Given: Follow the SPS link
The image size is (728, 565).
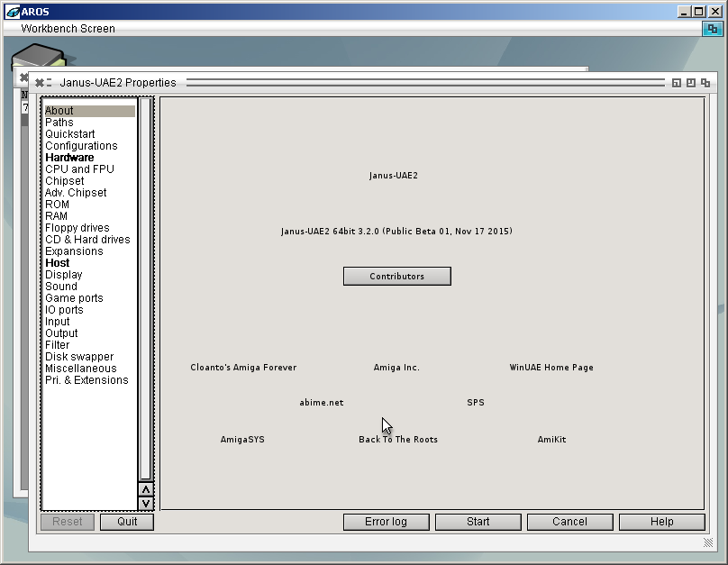Looking at the screenshot, I should (x=476, y=403).
